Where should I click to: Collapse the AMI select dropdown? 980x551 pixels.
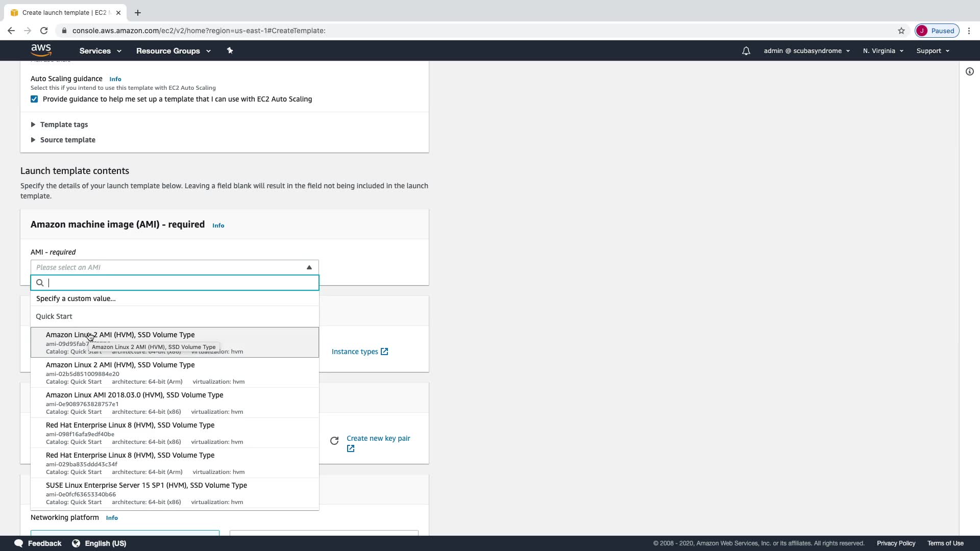[x=309, y=267]
